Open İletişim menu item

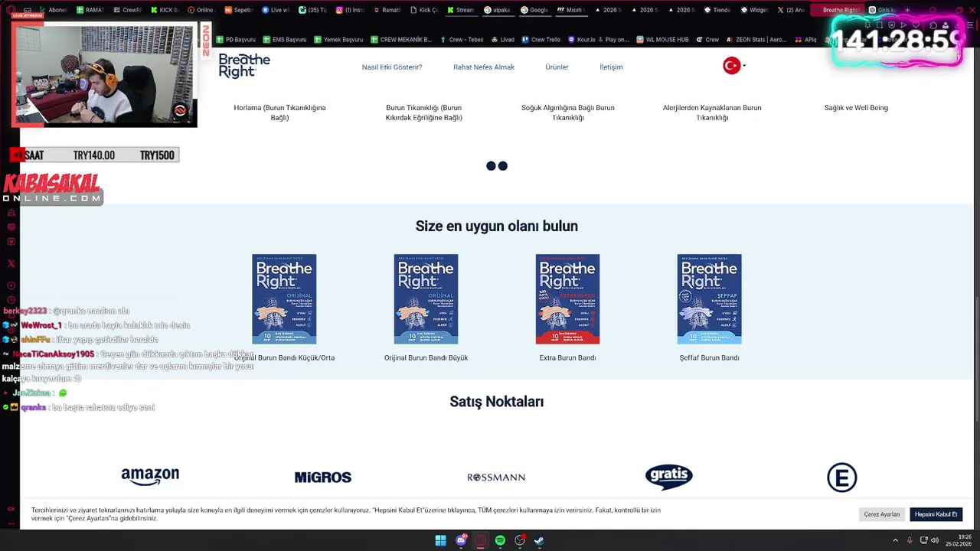click(611, 67)
